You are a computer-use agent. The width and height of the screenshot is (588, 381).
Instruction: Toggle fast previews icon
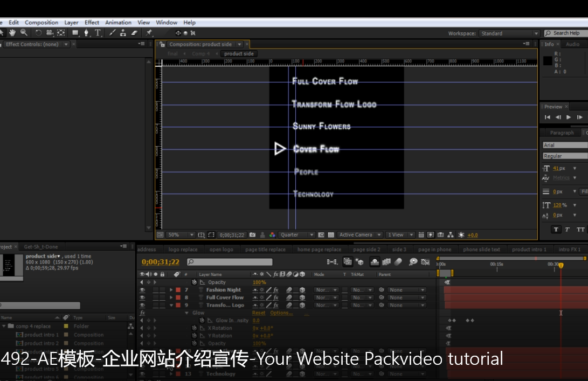click(x=431, y=235)
